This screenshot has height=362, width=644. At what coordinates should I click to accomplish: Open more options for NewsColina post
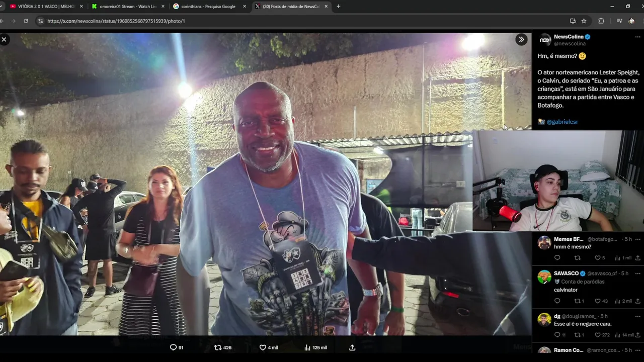tap(637, 37)
